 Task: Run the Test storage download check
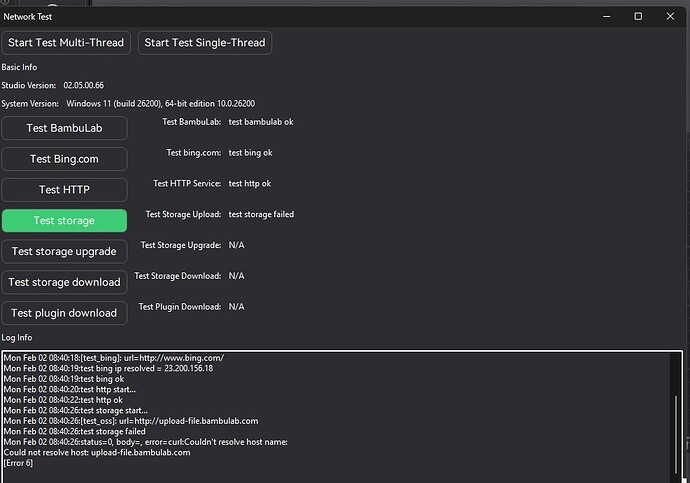point(64,282)
